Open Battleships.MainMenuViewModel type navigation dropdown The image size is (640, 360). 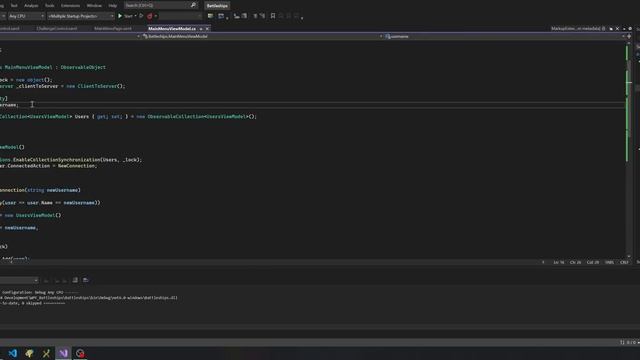[261, 36]
